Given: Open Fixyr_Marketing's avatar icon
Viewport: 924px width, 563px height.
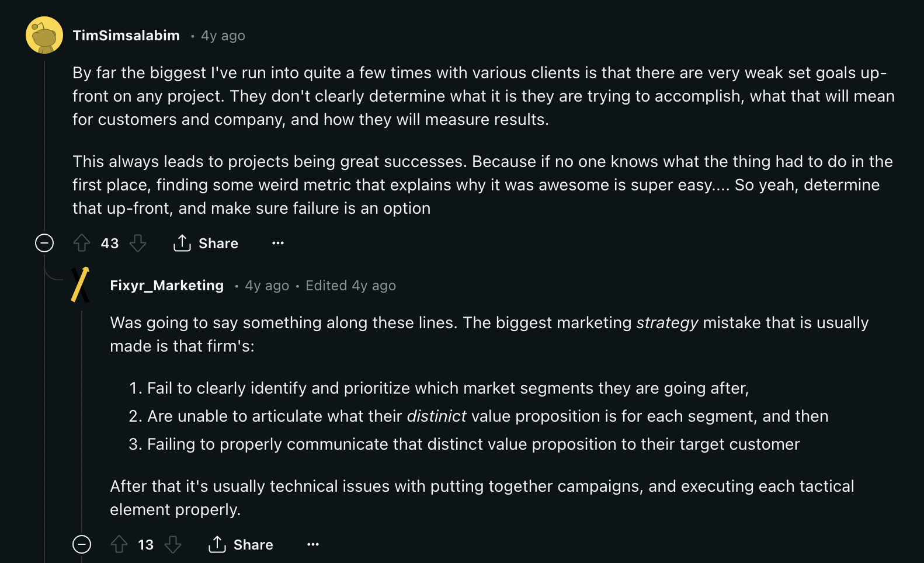Looking at the screenshot, I should click(81, 285).
